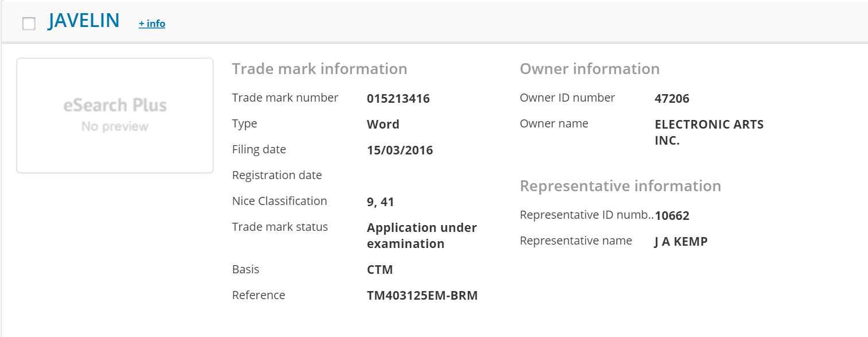Tick the checkbox next to JAVELIN
The image size is (868, 337).
29,24
